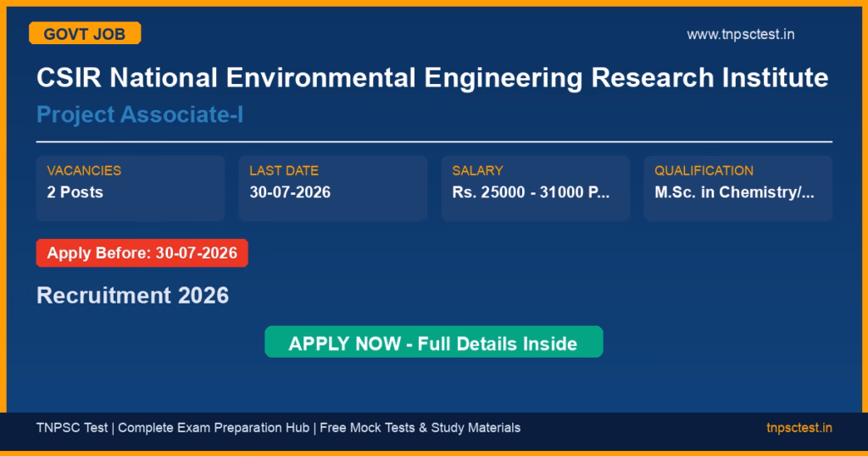Select the CSIR National Environmental Engineering Research Institute title
Image resolution: width=868 pixels, height=456 pixels.
pyautogui.click(x=432, y=77)
